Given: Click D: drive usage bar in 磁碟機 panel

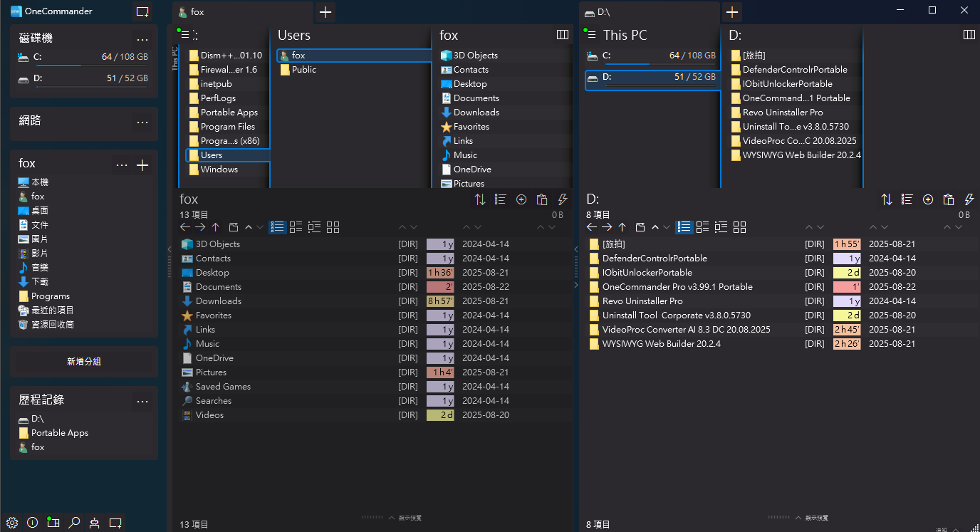Looking at the screenshot, I should (91, 88).
